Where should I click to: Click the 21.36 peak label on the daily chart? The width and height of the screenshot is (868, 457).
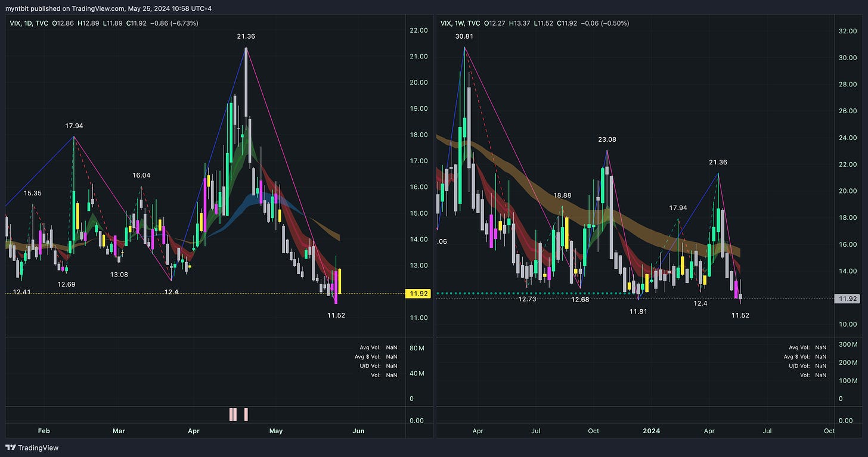pos(246,36)
